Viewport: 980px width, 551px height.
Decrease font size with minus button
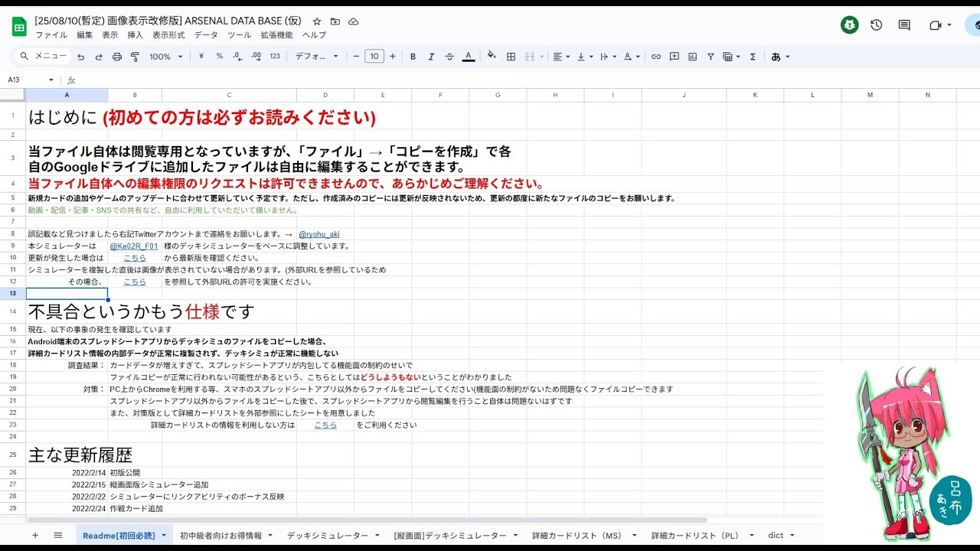pyautogui.click(x=356, y=57)
